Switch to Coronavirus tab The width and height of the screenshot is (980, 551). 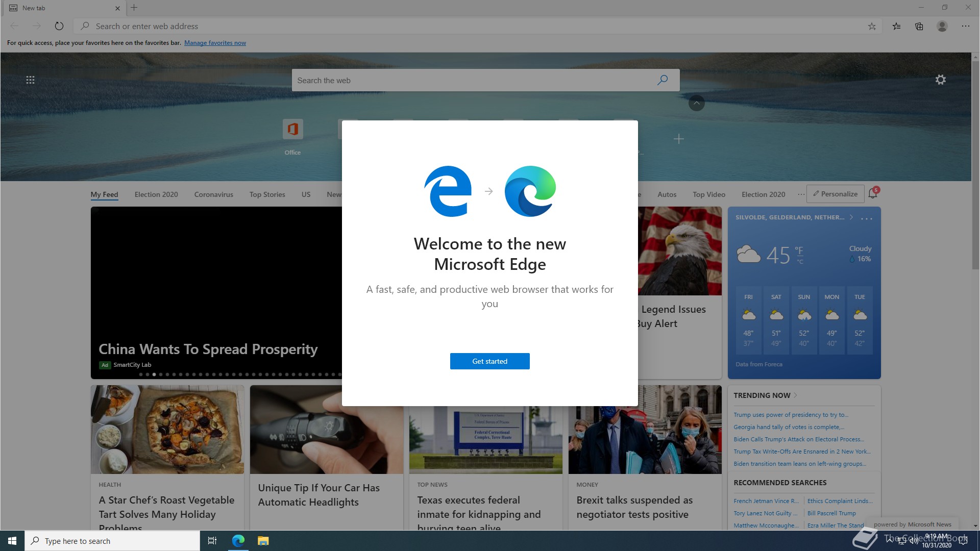pos(213,194)
